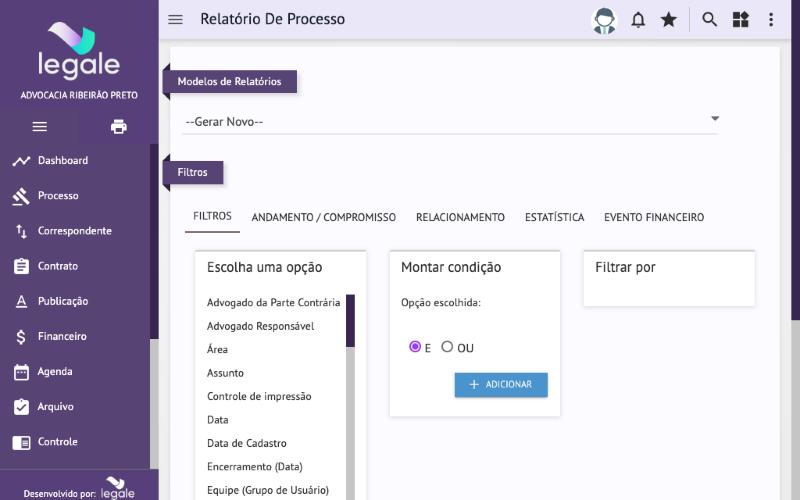Image resolution: width=800 pixels, height=500 pixels.
Task: Click the Financeiro dollar icon
Action: pos(21,337)
